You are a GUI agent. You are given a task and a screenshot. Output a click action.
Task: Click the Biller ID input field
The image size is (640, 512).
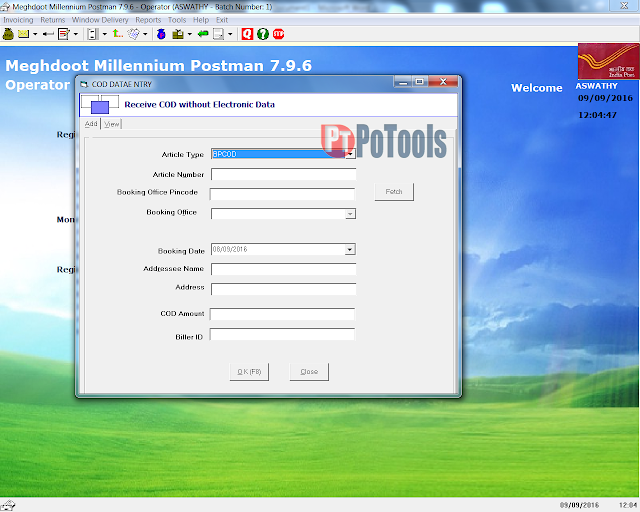pos(282,334)
